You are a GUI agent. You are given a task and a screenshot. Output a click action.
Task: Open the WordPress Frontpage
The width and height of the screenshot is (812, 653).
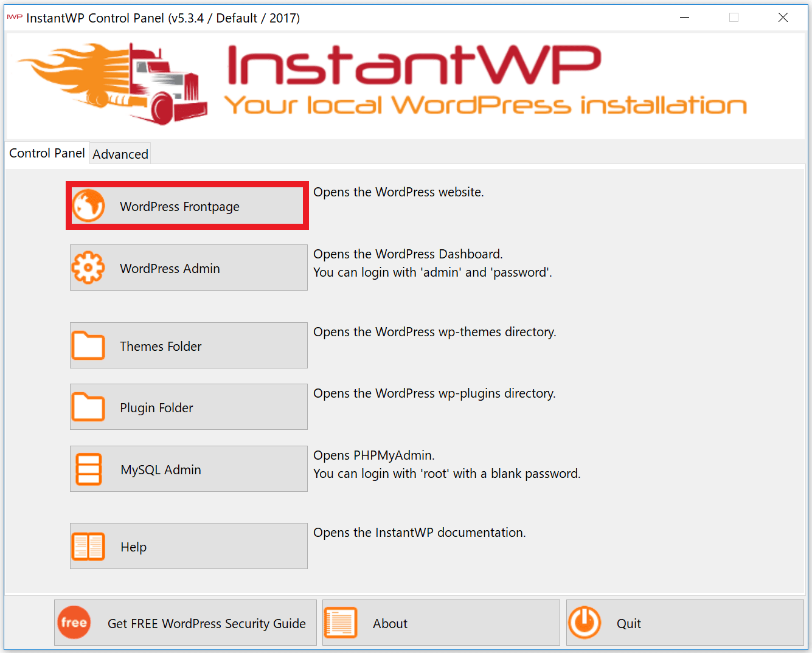pos(187,206)
